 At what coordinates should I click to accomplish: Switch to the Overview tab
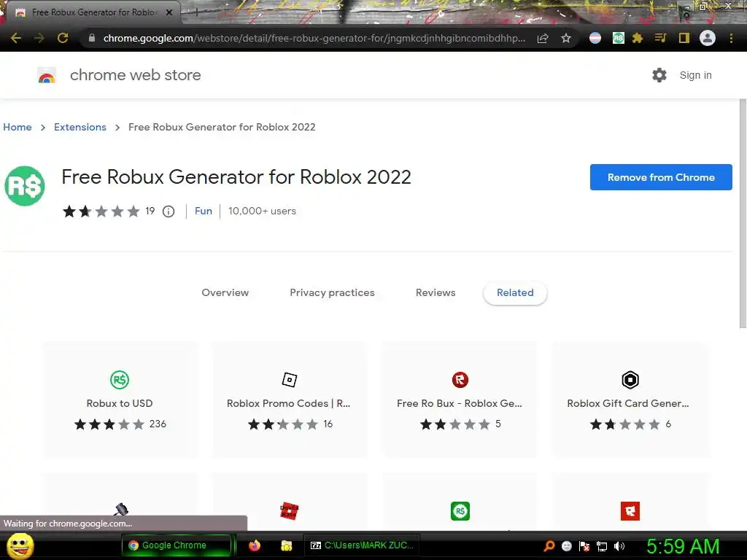225,292
